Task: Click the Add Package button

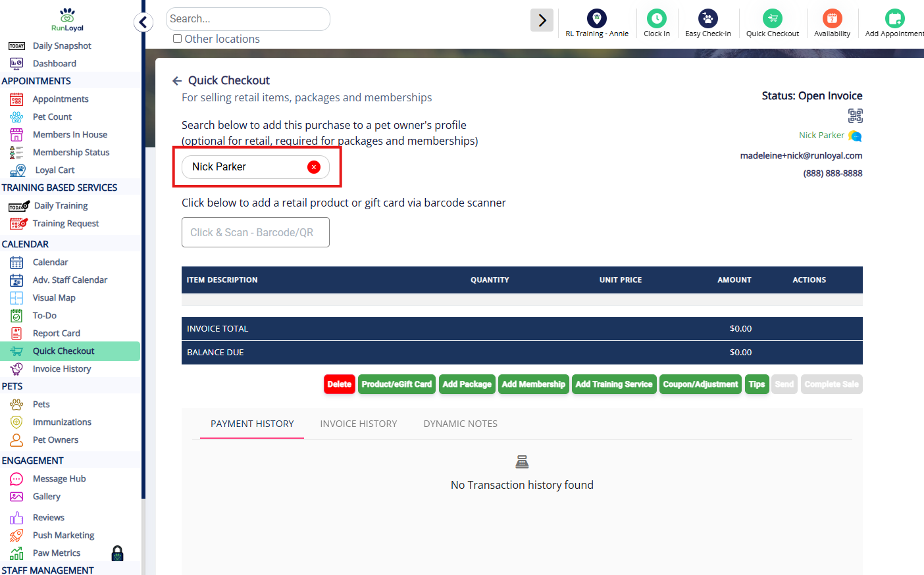Action: 467,384
